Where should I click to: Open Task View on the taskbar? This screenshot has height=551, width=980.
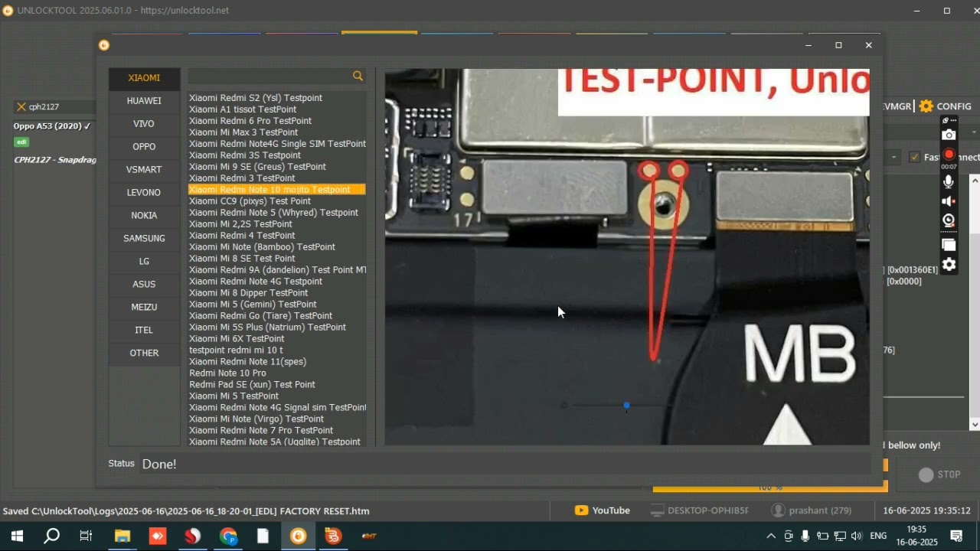[x=86, y=536]
